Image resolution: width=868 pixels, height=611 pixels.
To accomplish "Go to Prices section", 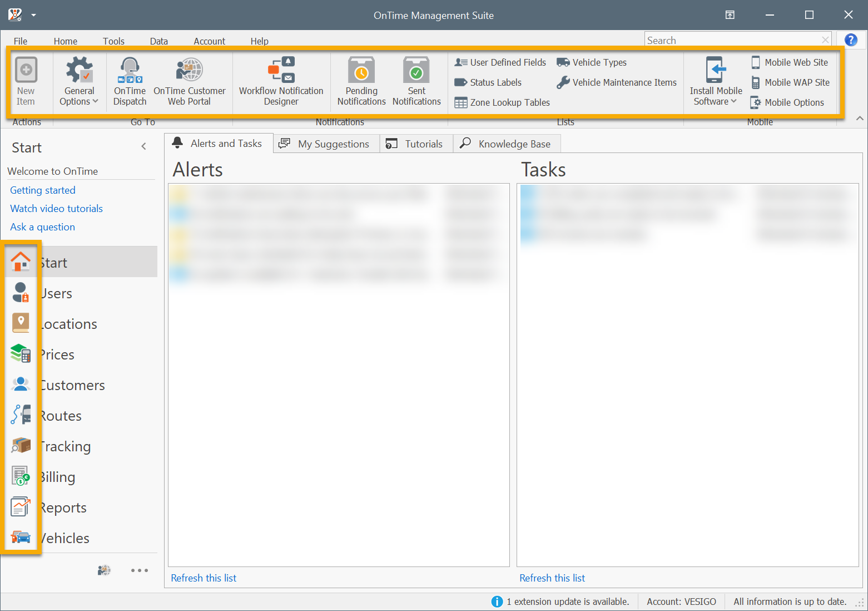I will (x=82, y=354).
